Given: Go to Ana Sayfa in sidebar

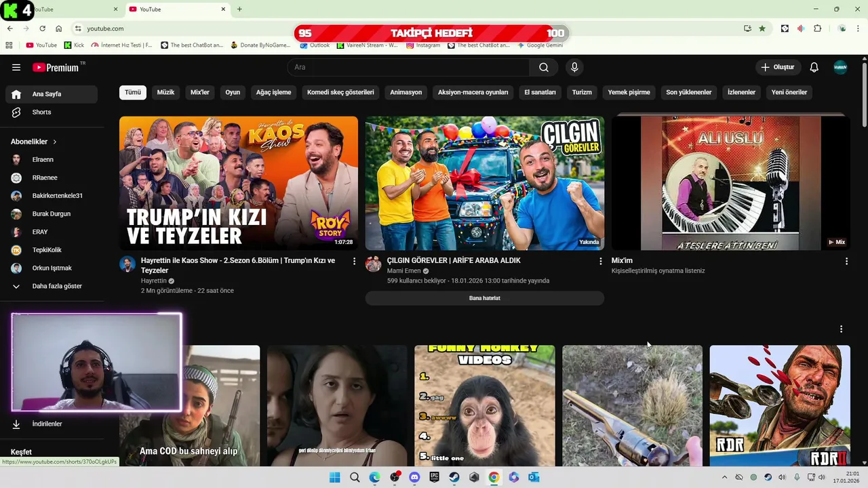Looking at the screenshot, I should 52,94.
